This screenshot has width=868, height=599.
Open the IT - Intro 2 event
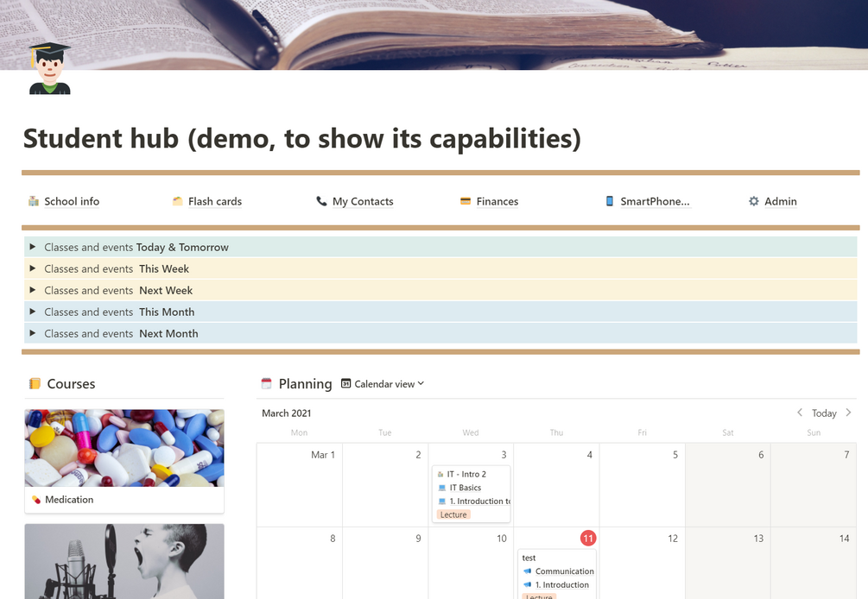pyautogui.click(x=466, y=474)
